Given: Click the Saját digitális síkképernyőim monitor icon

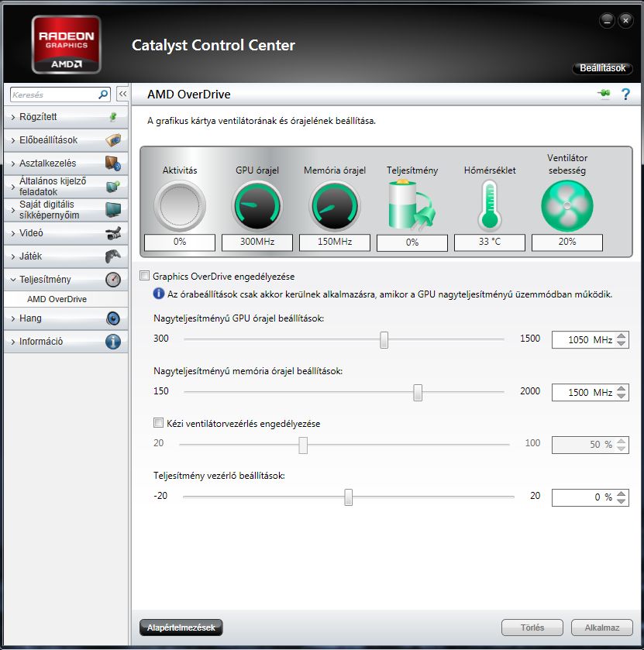Looking at the screenshot, I should pos(113,210).
